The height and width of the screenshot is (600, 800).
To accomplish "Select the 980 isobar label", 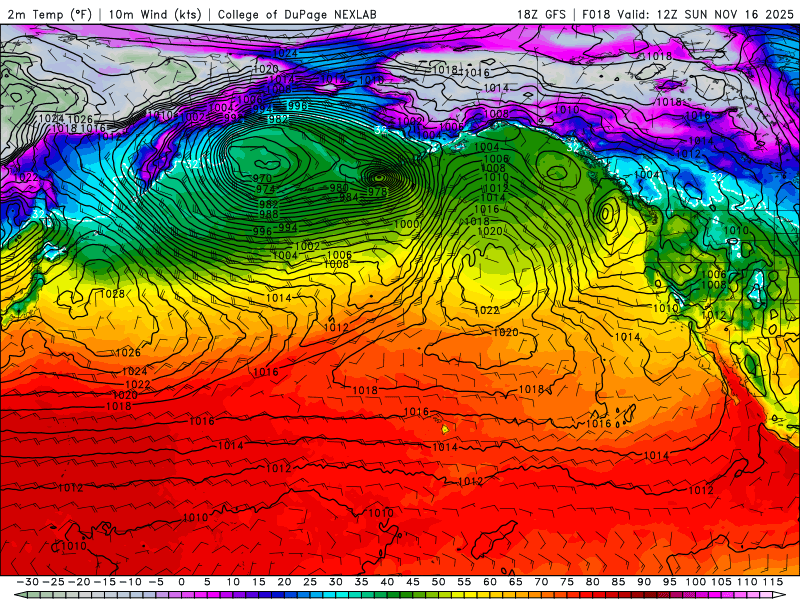I will (339, 188).
